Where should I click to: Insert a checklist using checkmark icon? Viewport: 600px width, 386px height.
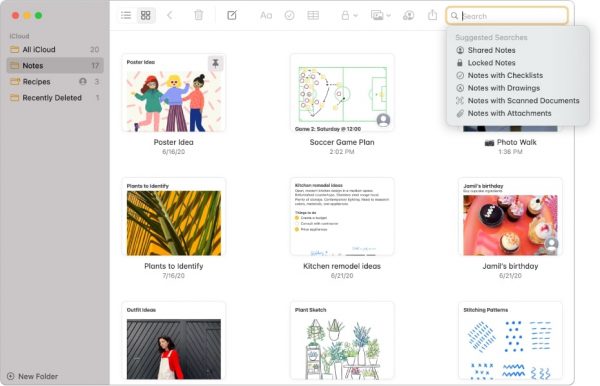click(290, 15)
